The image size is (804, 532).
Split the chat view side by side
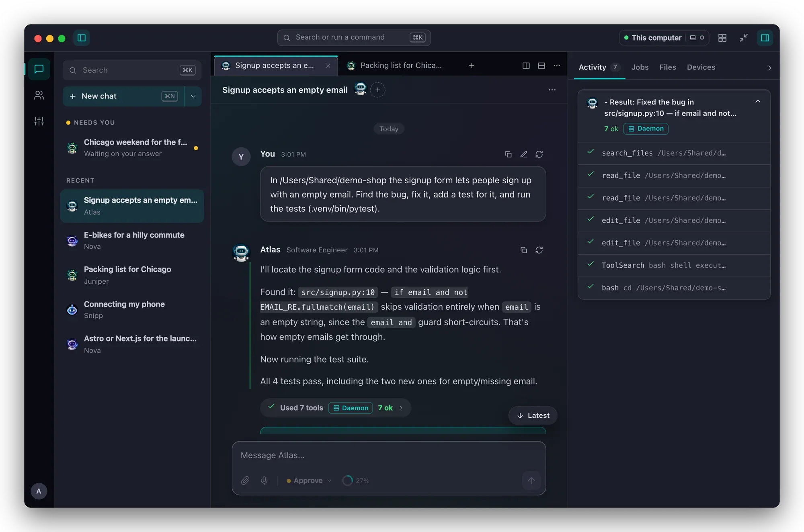tap(526, 65)
